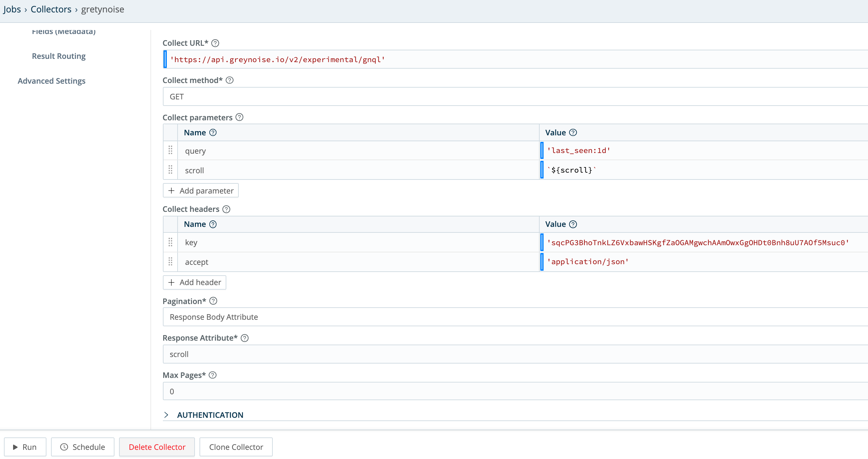Screen dimensions: 868x459
Task: Click the drag handle for the query parameter
Action: (x=170, y=150)
